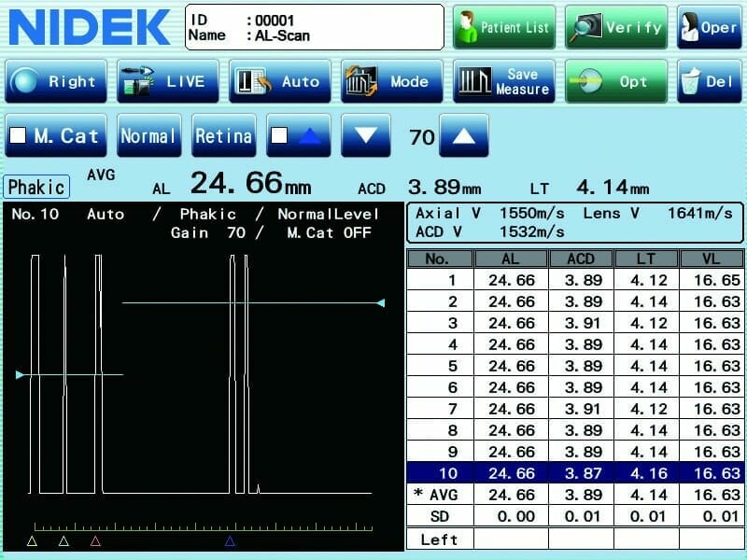The image size is (747, 560).
Task: Switch to Auto measurement
Action: pos(280,81)
